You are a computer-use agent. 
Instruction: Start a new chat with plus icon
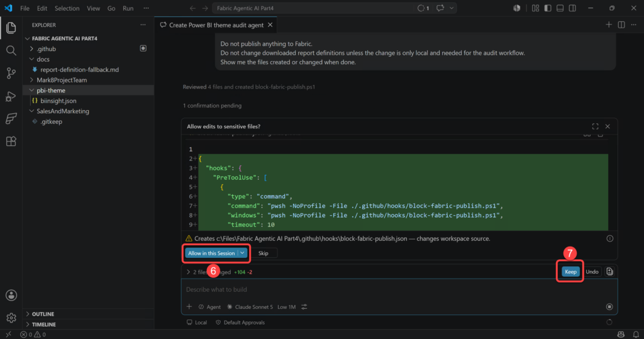click(x=609, y=25)
